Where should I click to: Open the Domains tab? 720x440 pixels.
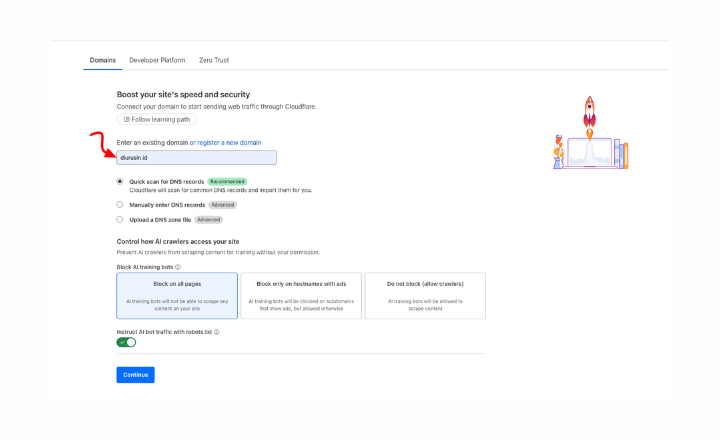[102, 60]
